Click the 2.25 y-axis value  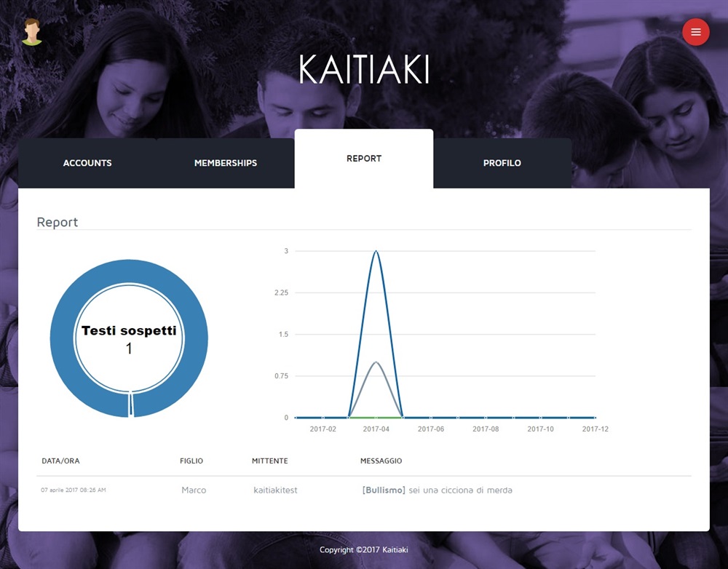coord(281,293)
